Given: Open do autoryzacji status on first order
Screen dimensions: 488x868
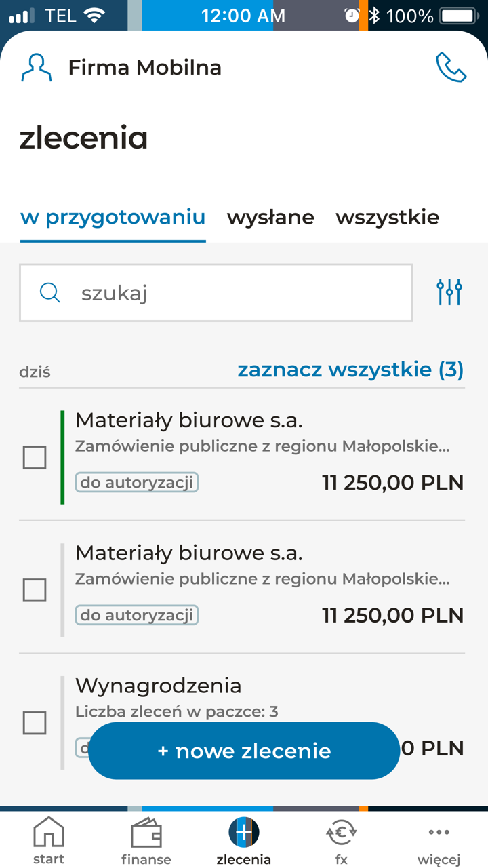Looking at the screenshot, I should (x=136, y=482).
